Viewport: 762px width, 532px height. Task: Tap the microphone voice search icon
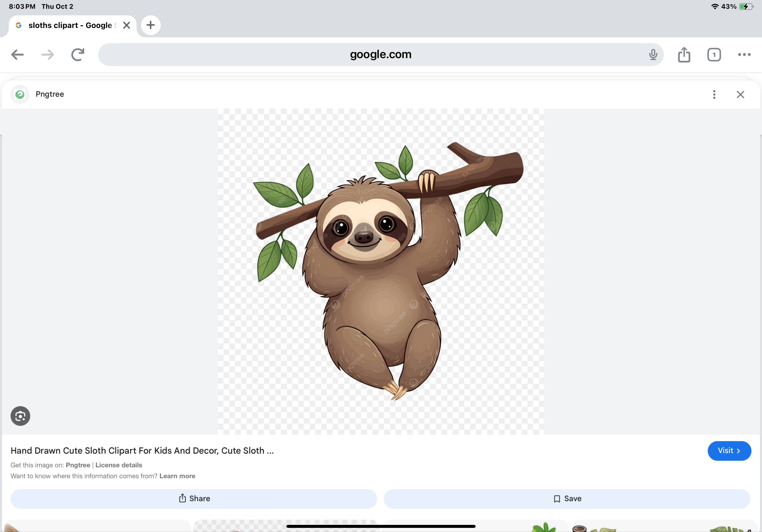tap(653, 54)
